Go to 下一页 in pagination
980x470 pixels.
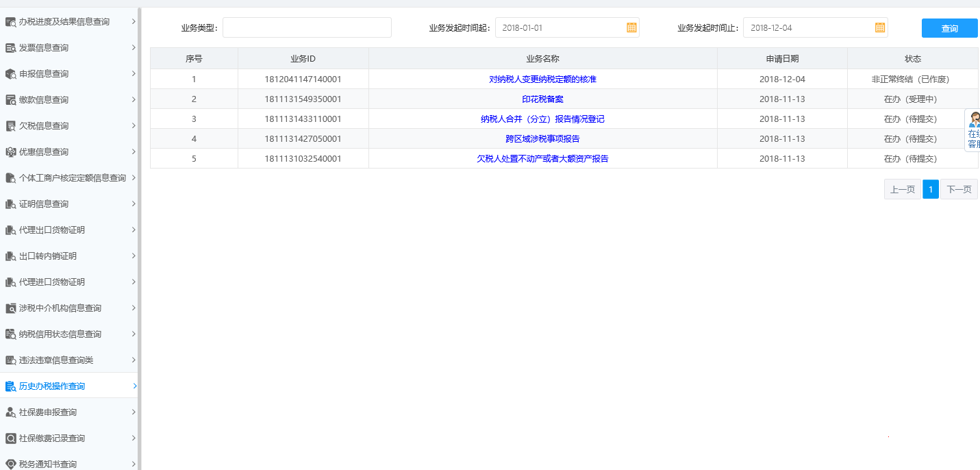[959, 190]
